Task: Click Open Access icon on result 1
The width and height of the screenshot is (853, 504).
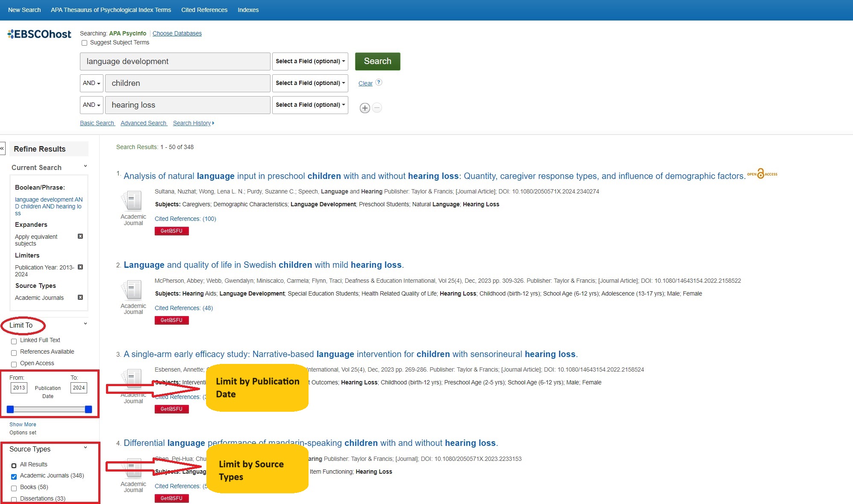Action: coord(762,173)
